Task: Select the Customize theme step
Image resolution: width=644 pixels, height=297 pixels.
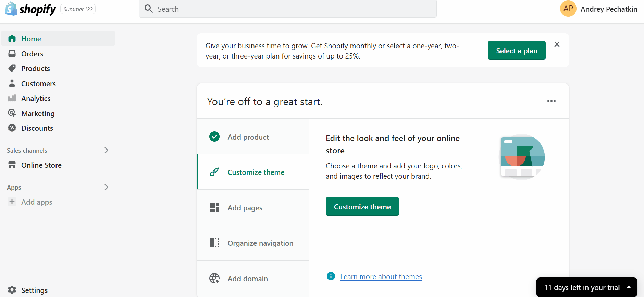Action: tap(253, 172)
